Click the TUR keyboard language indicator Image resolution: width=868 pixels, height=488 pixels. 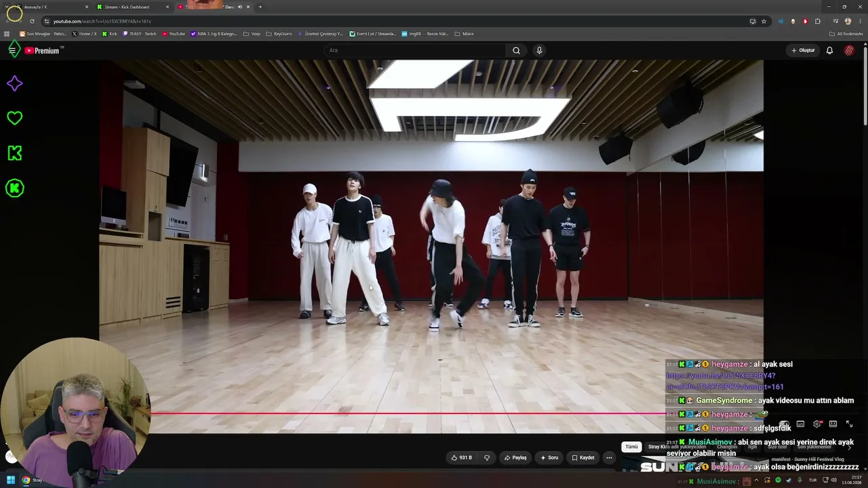[812, 481]
